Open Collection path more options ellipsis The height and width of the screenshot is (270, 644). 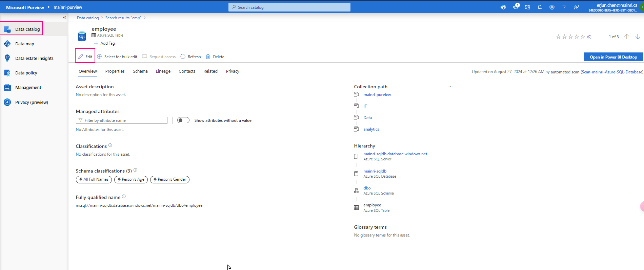[450, 87]
